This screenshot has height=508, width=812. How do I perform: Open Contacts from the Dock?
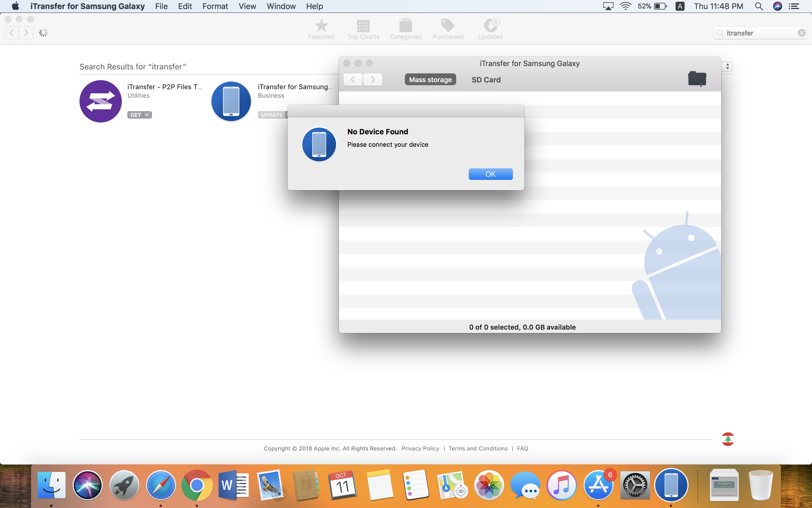tap(306, 485)
